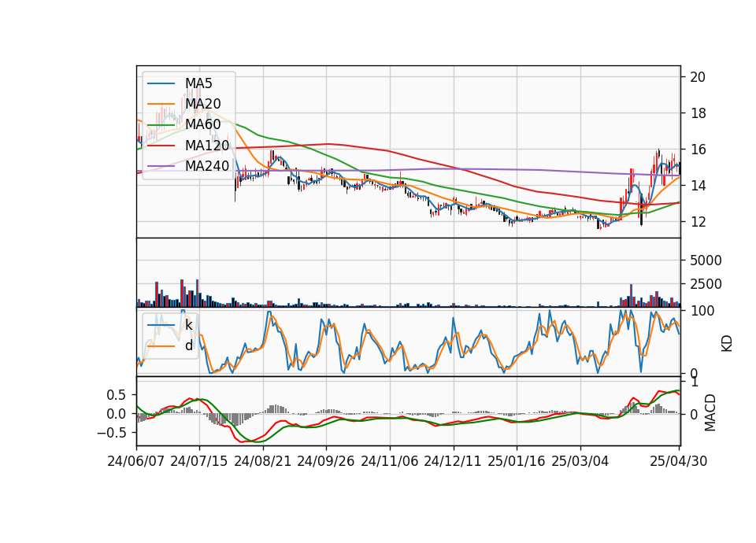Click the volume axis value 5000
The image size is (756, 543).
[706, 260]
